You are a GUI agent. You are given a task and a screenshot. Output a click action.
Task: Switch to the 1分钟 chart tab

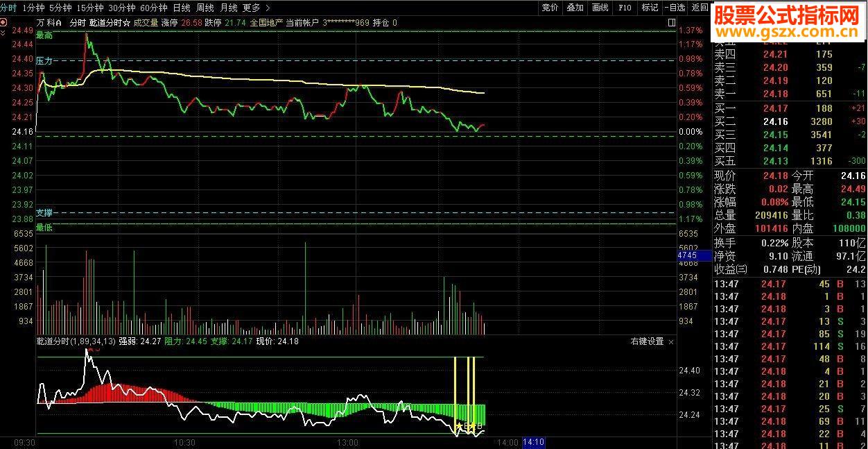coord(33,8)
